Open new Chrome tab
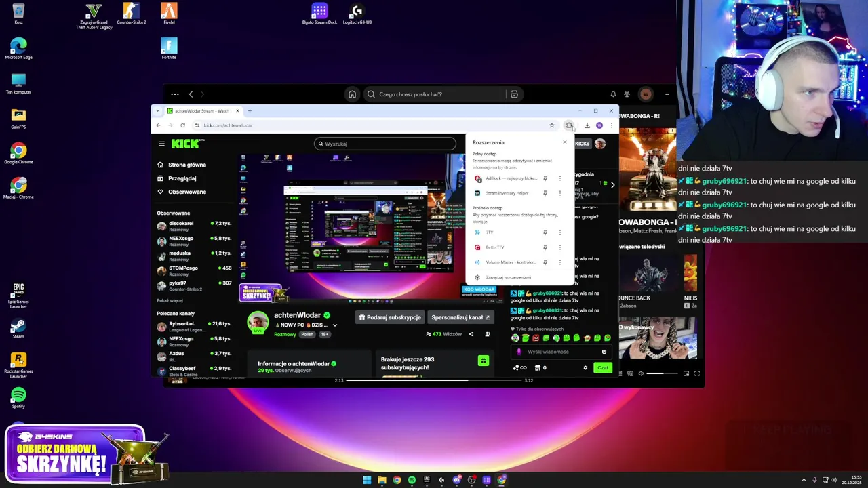868x488 pixels. point(250,111)
